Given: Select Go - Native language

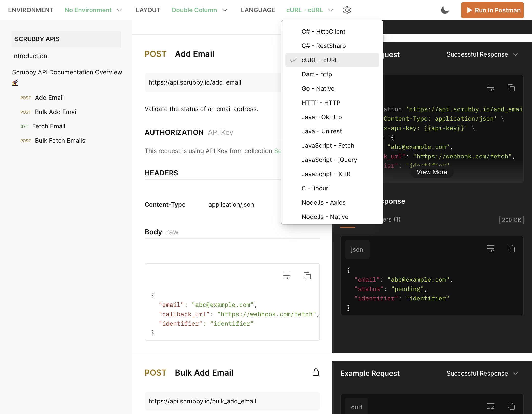Looking at the screenshot, I should tap(332, 89).
